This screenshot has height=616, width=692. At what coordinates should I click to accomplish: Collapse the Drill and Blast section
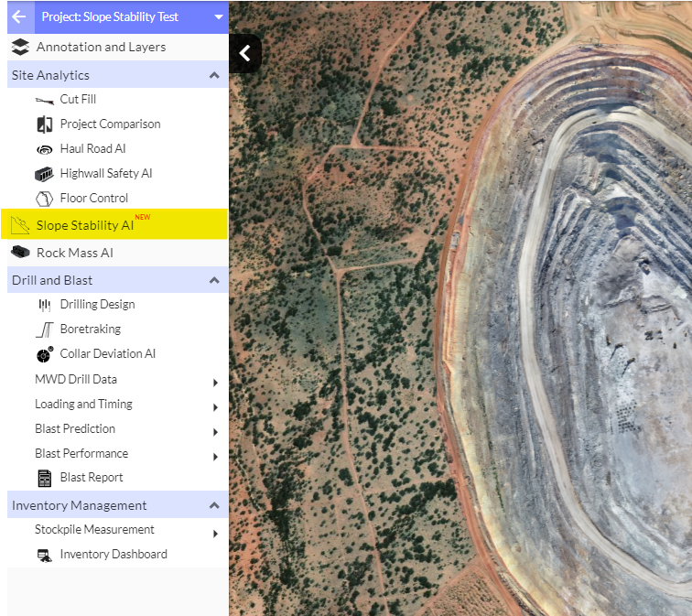pos(214,280)
